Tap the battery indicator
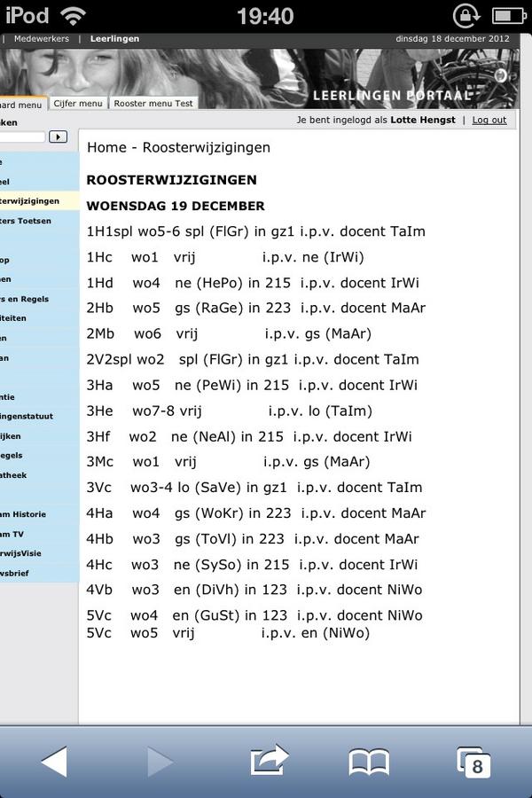Screen dimensions: 532x798 (x=508, y=16)
